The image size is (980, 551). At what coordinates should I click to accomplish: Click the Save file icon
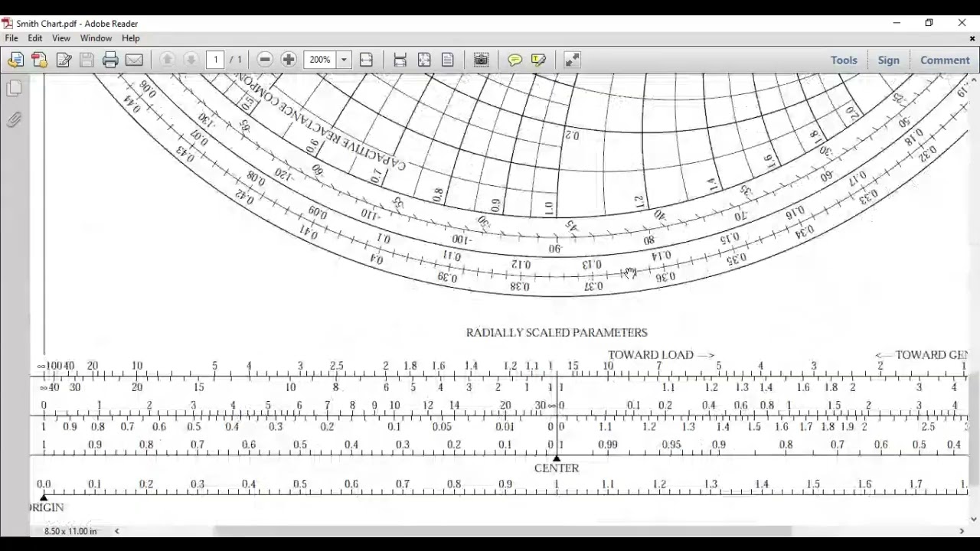87,60
